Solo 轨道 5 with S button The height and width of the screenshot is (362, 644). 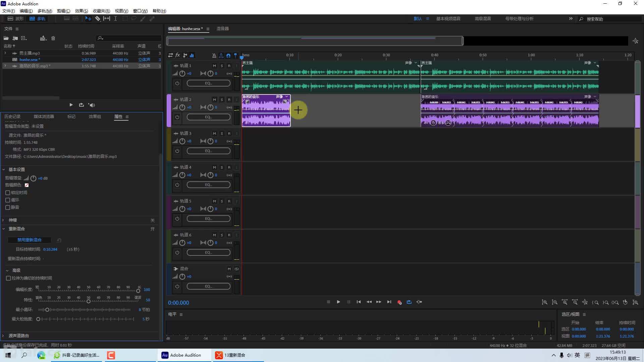pos(222,201)
